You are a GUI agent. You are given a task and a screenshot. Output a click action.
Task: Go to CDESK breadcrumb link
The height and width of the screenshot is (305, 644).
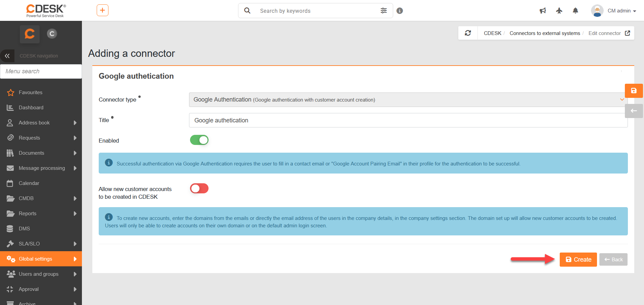492,33
